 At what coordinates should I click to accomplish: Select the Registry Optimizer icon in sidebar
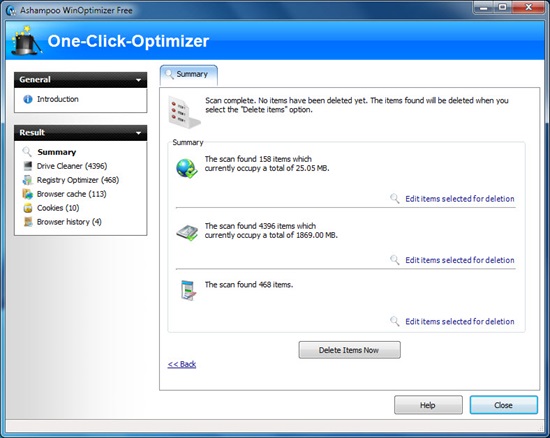pyautogui.click(x=27, y=180)
